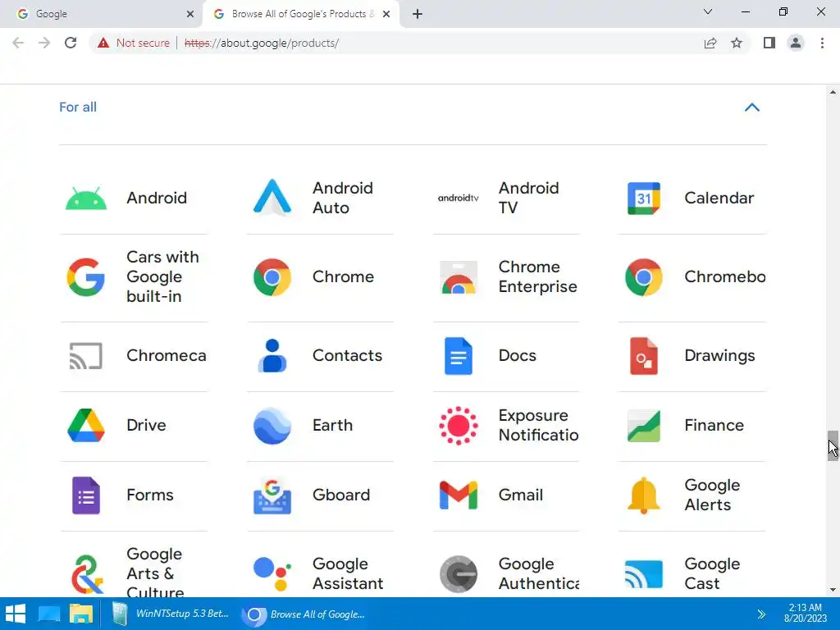Open the Google Alerts bell icon

pyautogui.click(x=644, y=495)
